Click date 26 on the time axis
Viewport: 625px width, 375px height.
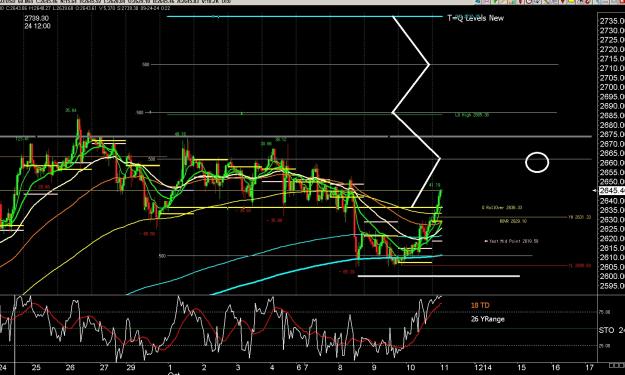[70, 367]
